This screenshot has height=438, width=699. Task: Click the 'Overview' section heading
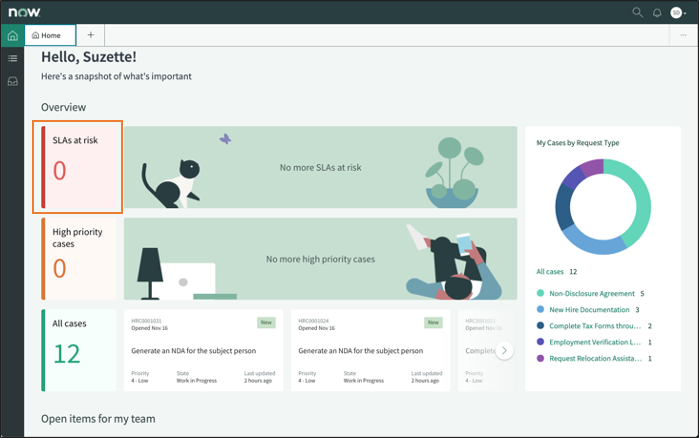tap(63, 107)
